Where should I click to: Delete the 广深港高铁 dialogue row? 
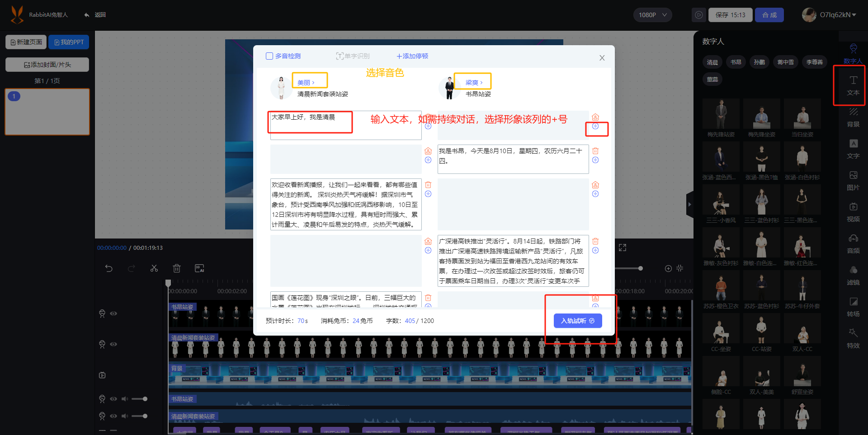(595, 241)
